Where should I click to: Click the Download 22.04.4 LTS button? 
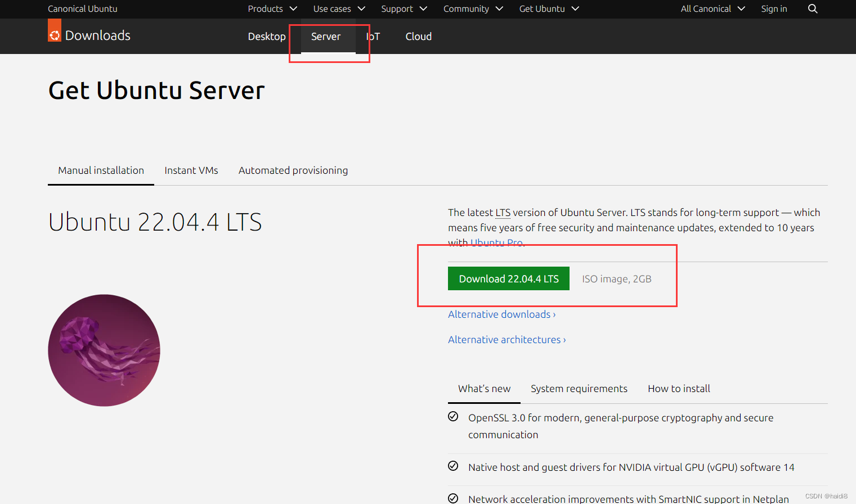coord(509,278)
